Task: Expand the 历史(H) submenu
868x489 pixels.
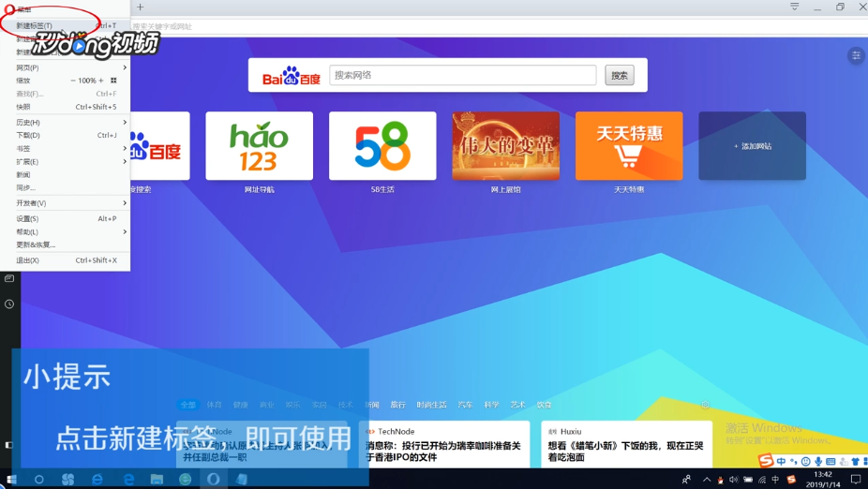Action: tap(66, 122)
